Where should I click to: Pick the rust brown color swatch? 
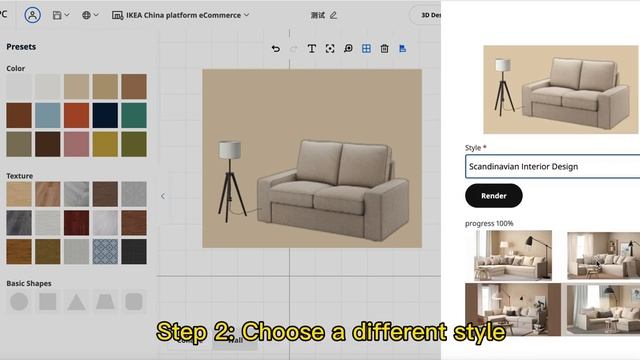[19, 116]
